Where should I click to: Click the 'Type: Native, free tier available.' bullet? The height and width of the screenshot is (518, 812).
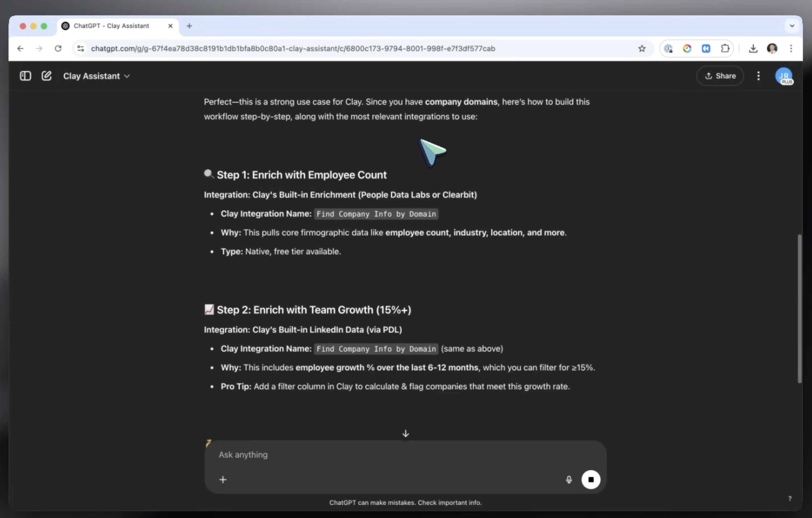click(x=281, y=252)
